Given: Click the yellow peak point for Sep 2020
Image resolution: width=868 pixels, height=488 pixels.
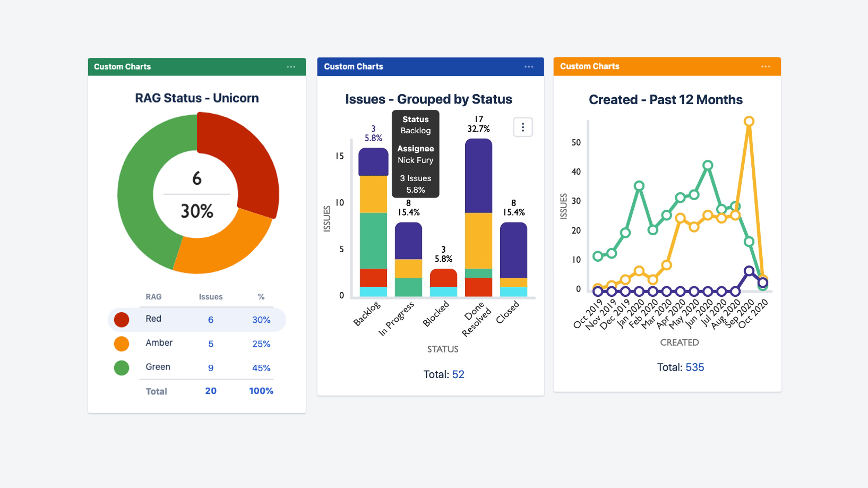Looking at the screenshot, I should [749, 121].
